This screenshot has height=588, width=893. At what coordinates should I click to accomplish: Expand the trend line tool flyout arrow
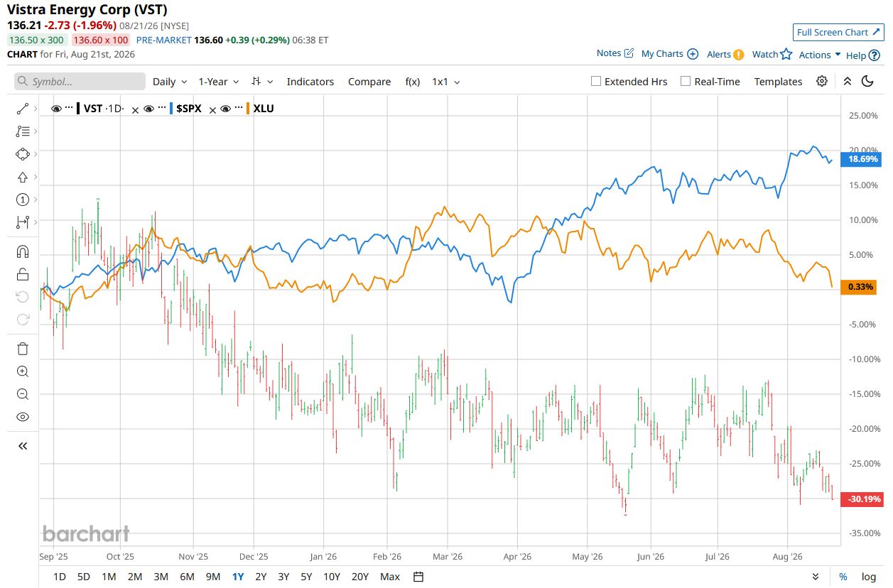(36, 109)
